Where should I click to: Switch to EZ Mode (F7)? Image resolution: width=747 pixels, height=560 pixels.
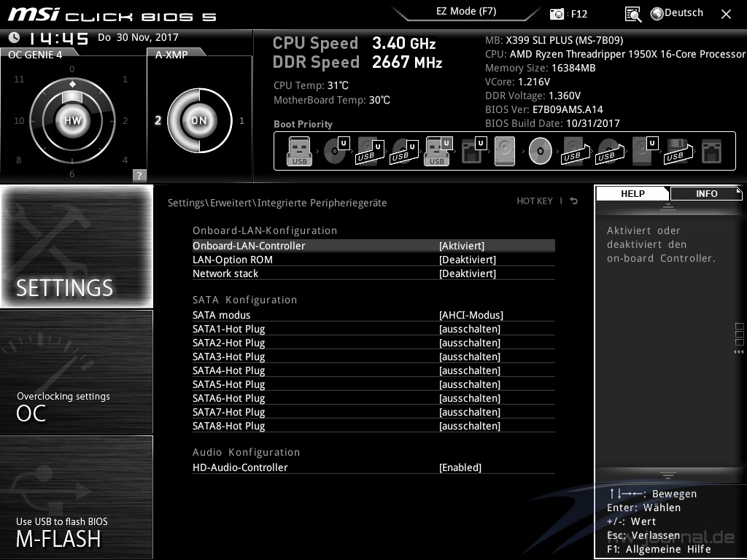[x=466, y=12]
